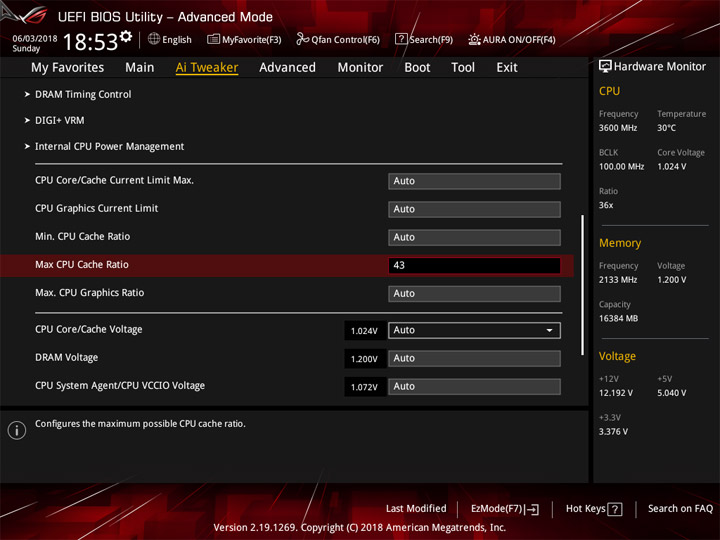Go to the Boot tab
Image resolution: width=720 pixels, height=540 pixels.
tap(417, 68)
